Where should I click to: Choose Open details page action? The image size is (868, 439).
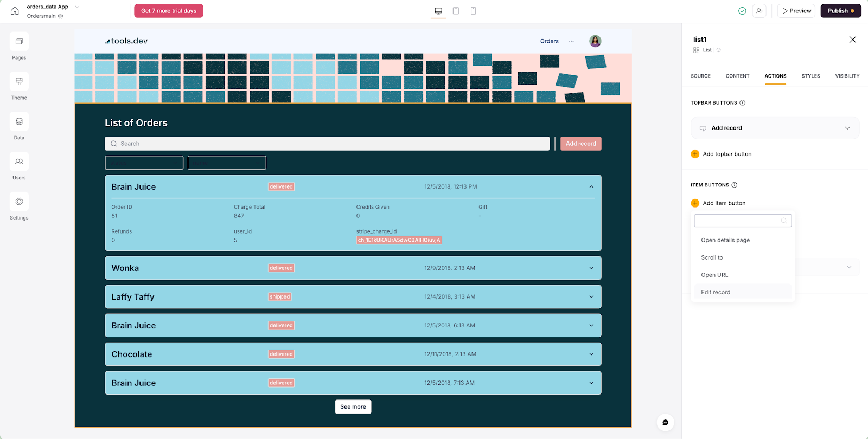tap(743, 240)
